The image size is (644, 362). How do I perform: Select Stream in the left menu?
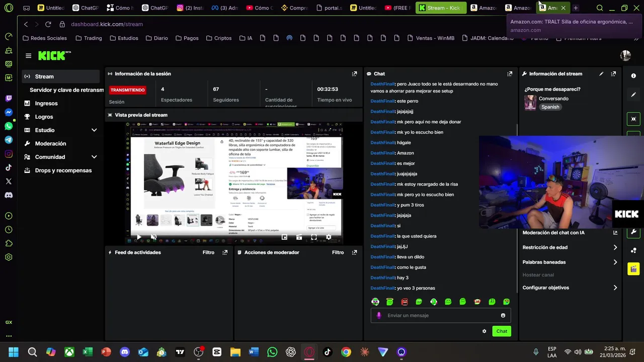(61, 76)
